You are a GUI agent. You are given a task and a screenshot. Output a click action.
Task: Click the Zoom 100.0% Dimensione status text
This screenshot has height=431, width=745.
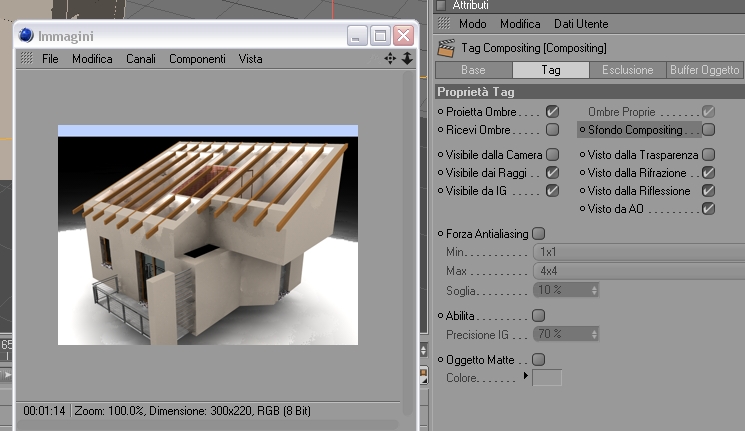[192, 411]
